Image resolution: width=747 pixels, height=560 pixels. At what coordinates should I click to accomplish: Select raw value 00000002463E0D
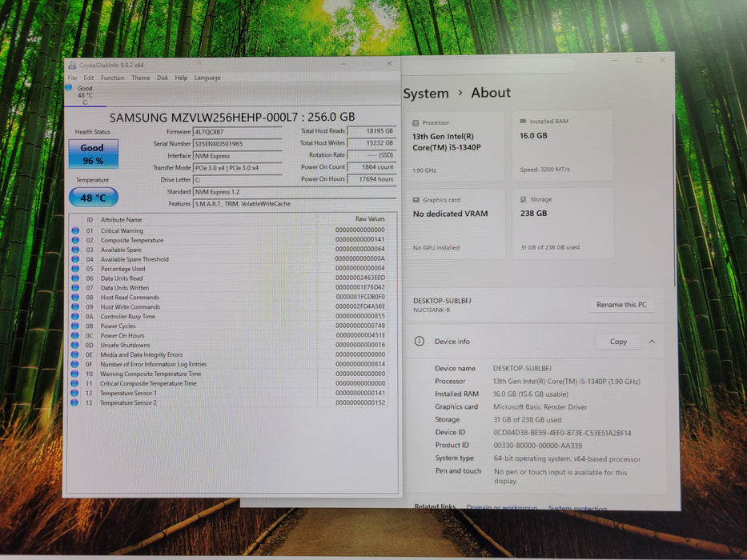tap(360, 278)
